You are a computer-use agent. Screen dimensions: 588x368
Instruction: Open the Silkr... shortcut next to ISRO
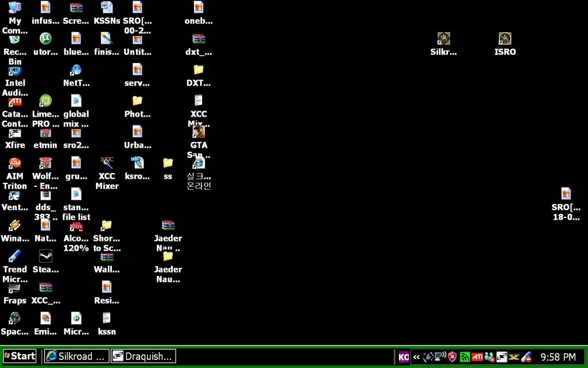pos(444,39)
